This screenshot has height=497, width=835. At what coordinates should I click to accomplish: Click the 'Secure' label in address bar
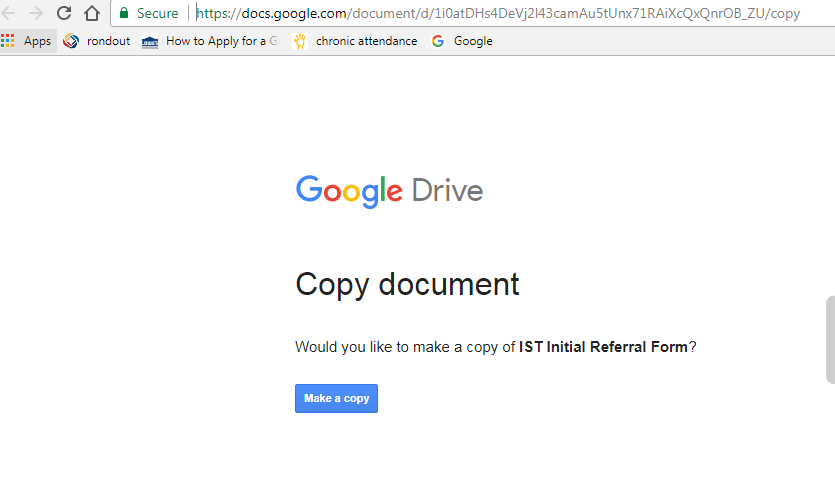pyautogui.click(x=158, y=13)
